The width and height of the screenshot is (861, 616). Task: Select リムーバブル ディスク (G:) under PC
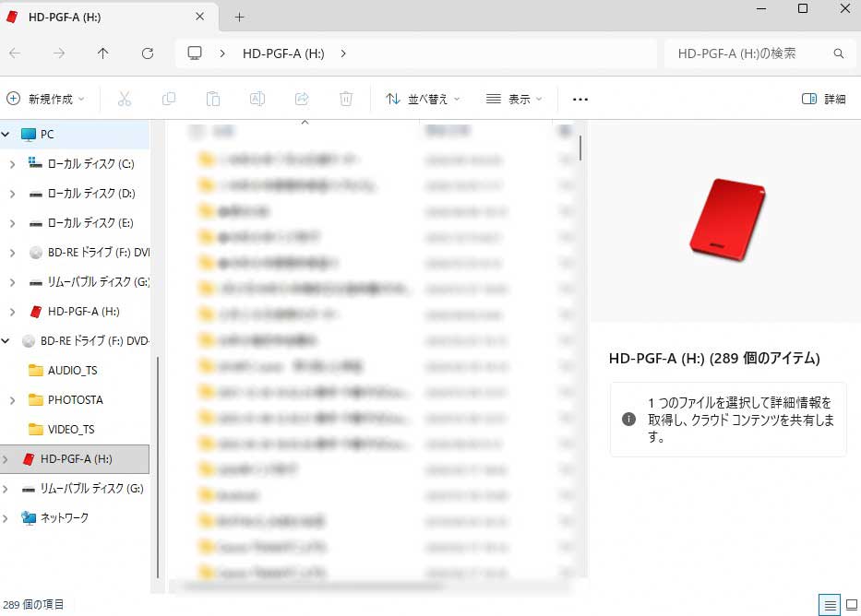tap(99, 282)
